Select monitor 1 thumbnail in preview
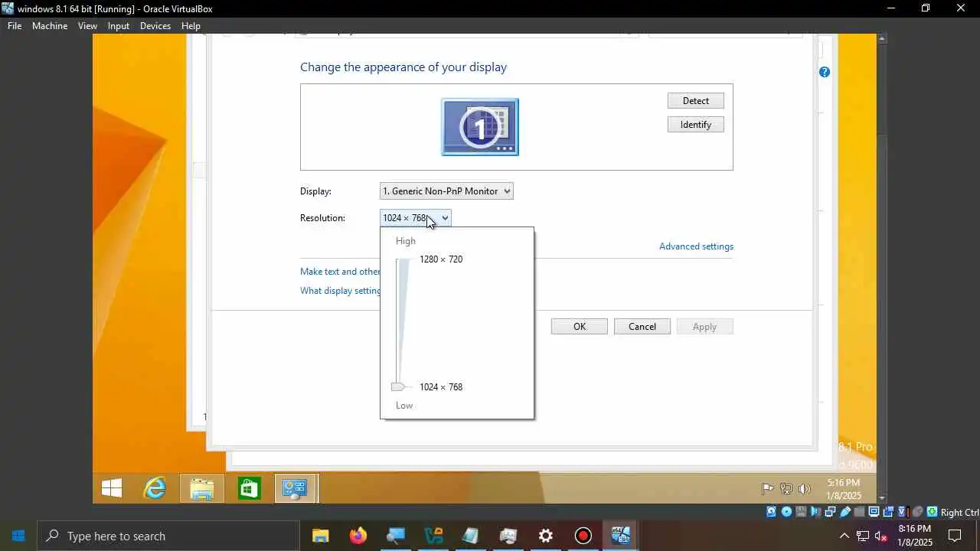The height and width of the screenshot is (551, 980). point(480,127)
